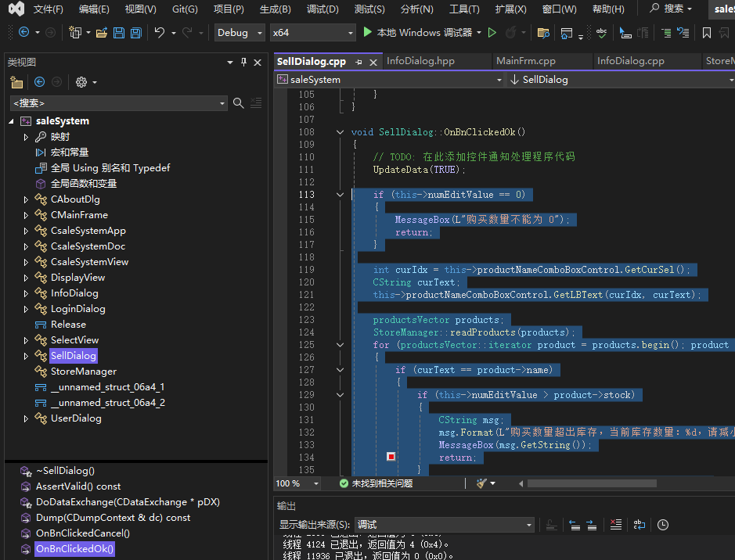Open the 调试(D) menu

[x=322, y=9]
